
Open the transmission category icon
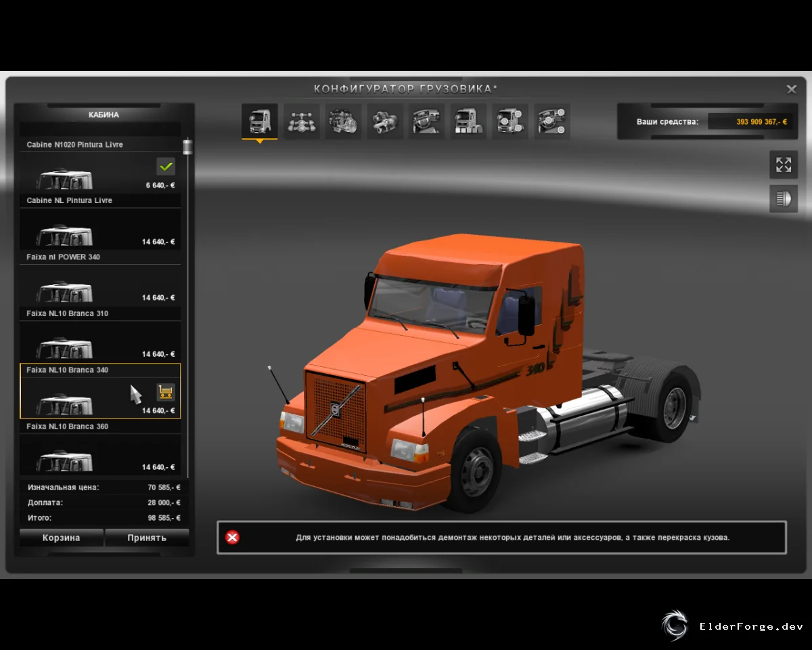(x=386, y=121)
